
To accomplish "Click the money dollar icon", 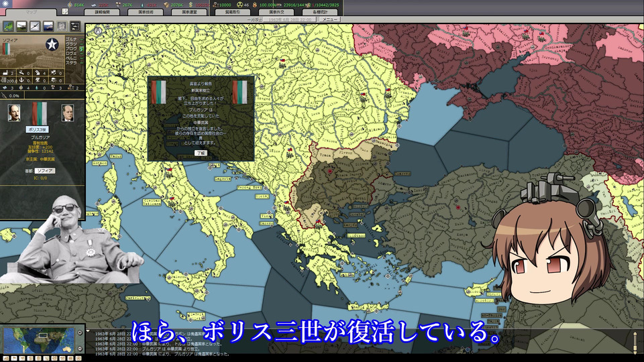I will point(191,5).
